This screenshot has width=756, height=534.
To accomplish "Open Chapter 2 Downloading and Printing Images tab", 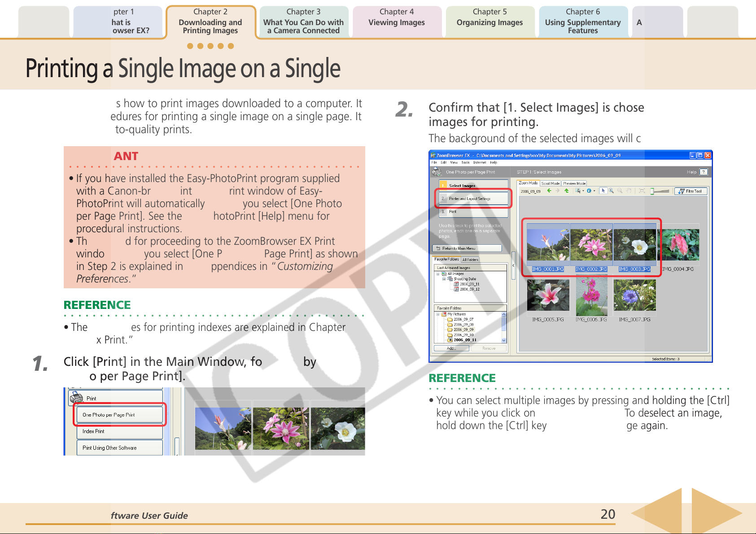I will pyautogui.click(x=210, y=22).
